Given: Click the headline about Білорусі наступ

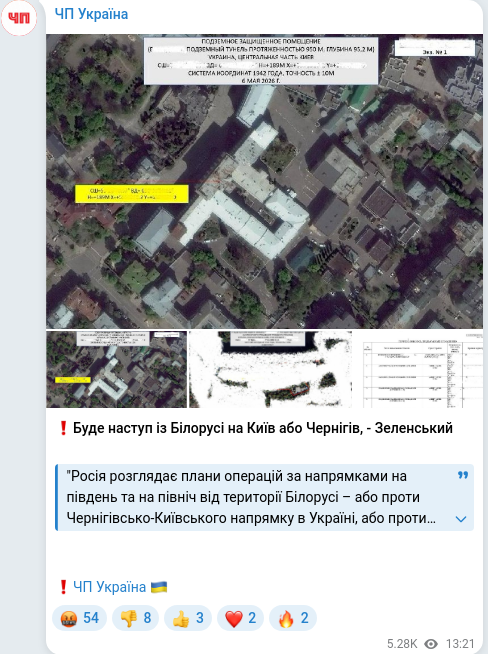Looking at the screenshot, I should pyautogui.click(x=263, y=428).
